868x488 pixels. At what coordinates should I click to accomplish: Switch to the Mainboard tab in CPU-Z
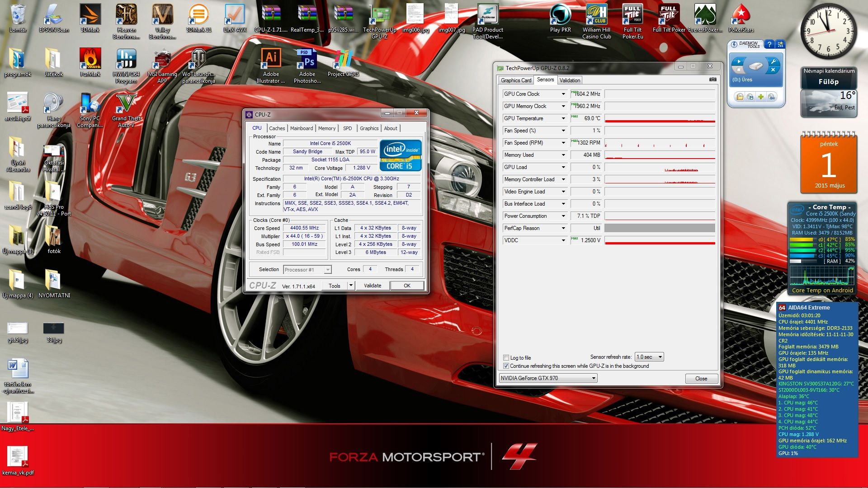point(302,128)
